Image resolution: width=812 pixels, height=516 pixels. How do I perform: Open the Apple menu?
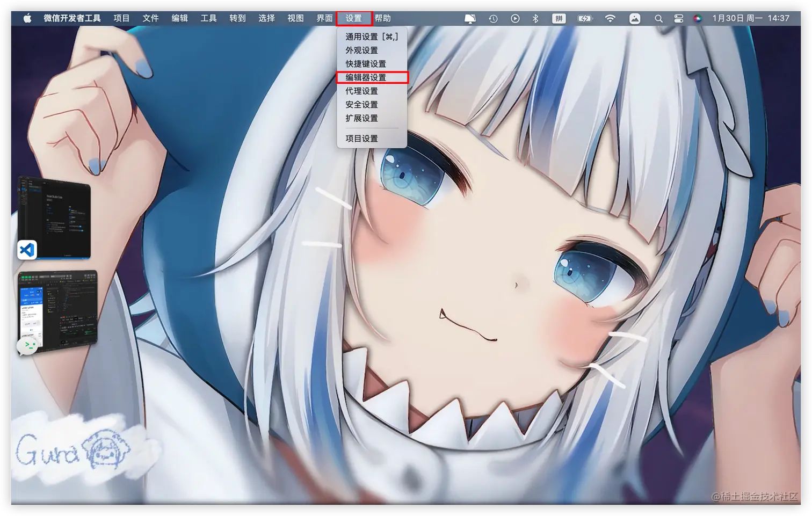(x=27, y=18)
